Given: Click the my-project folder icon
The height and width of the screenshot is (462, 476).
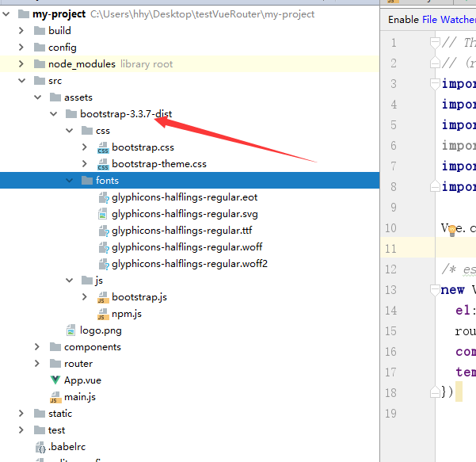Looking at the screenshot, I should 24,14.
